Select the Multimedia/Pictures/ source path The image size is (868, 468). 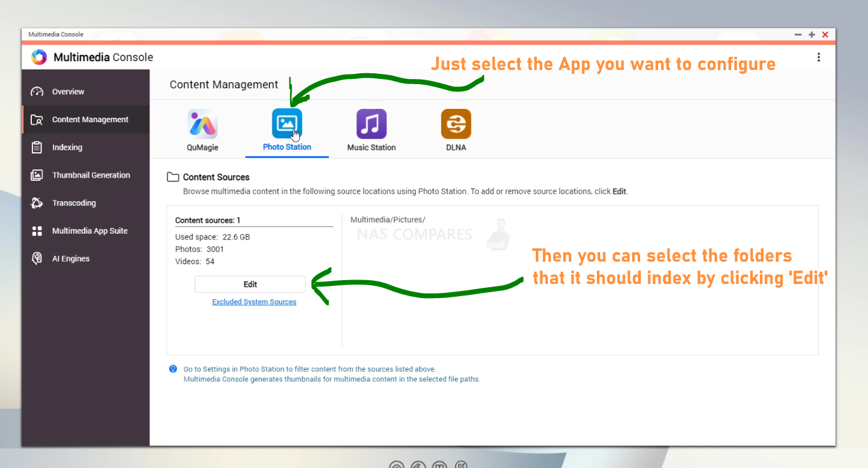coord(388,220)
